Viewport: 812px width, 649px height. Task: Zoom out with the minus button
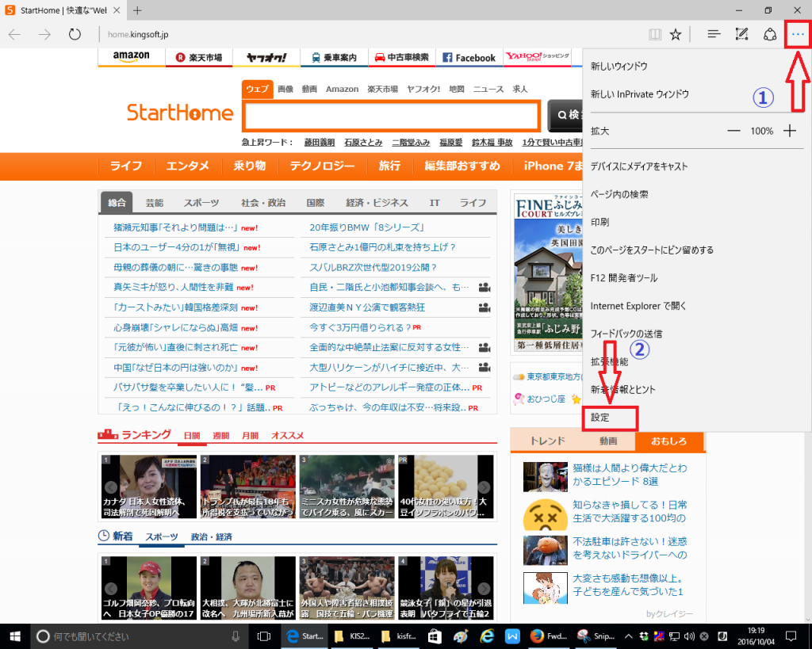coord(733,131)
